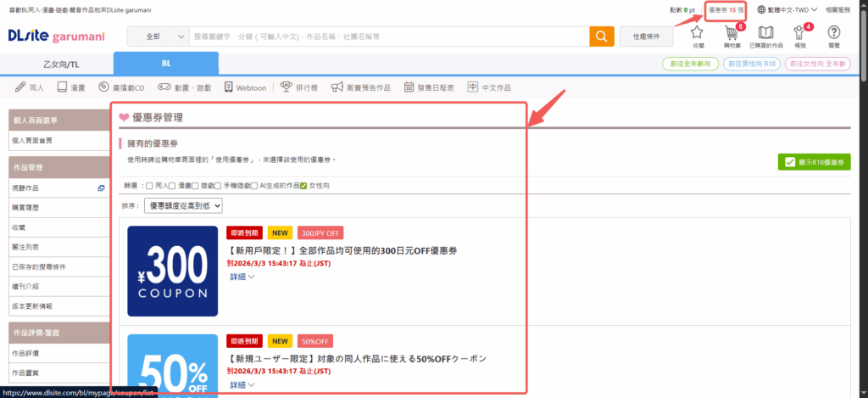
Task: Click the 優惠券 15 張 link
Action: click(726, 10)
